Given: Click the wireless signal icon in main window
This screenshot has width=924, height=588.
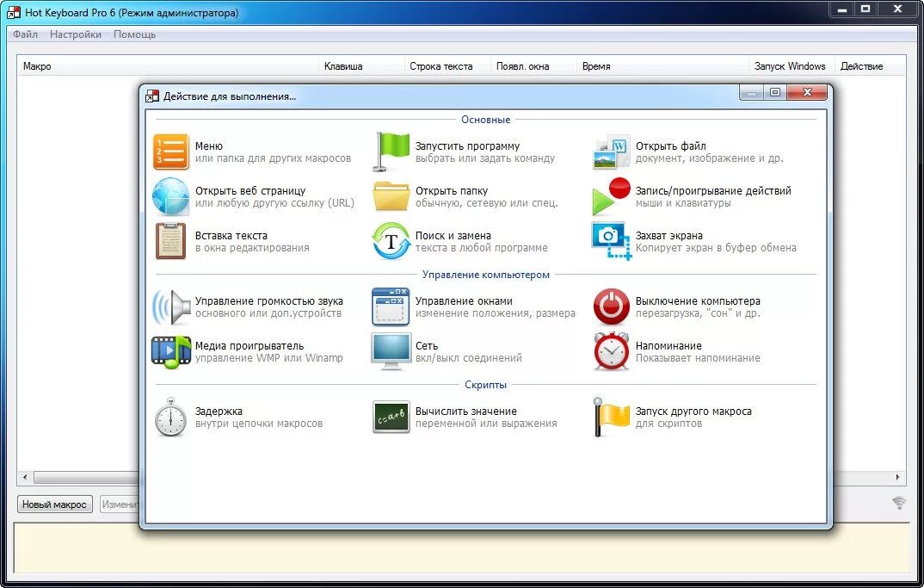Looking at the screenshot, I should click(x=899, y=503).
